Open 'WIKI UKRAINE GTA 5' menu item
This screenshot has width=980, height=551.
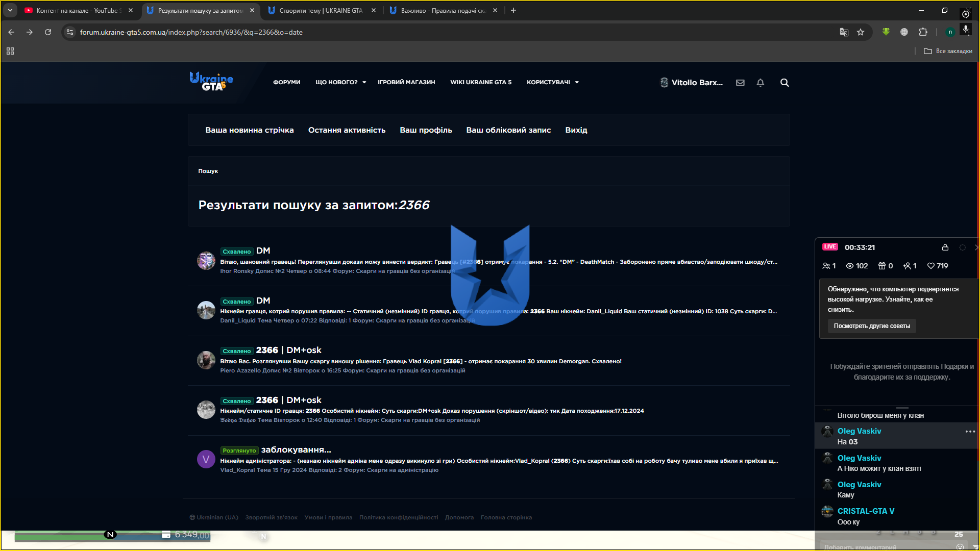(481, 82)
